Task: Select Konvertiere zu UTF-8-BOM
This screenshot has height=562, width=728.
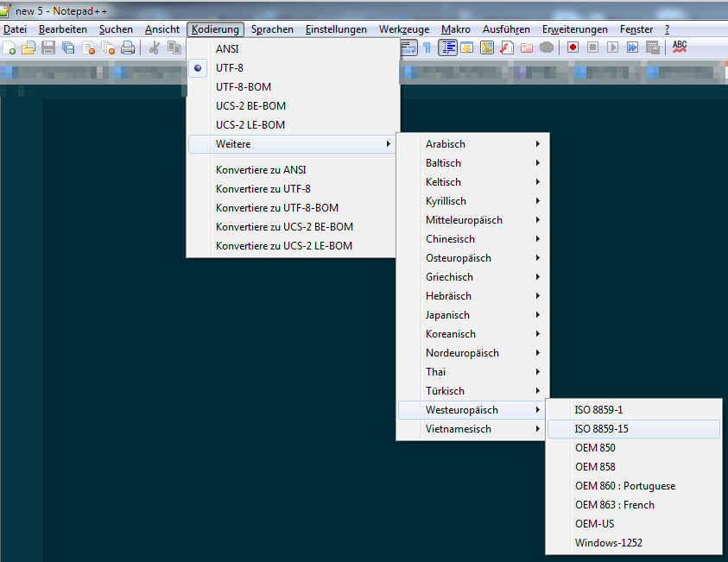Action: pyautogui.click(x=293, y=208)
